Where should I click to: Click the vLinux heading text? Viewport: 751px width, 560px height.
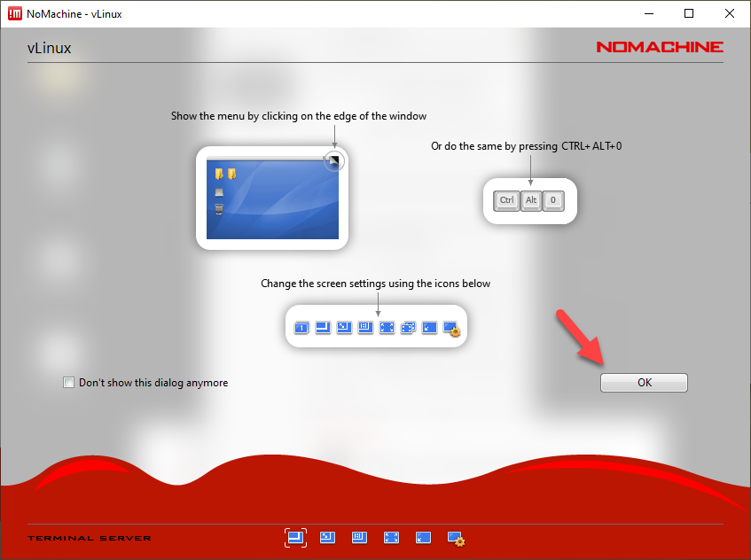(x=50, y=48)
